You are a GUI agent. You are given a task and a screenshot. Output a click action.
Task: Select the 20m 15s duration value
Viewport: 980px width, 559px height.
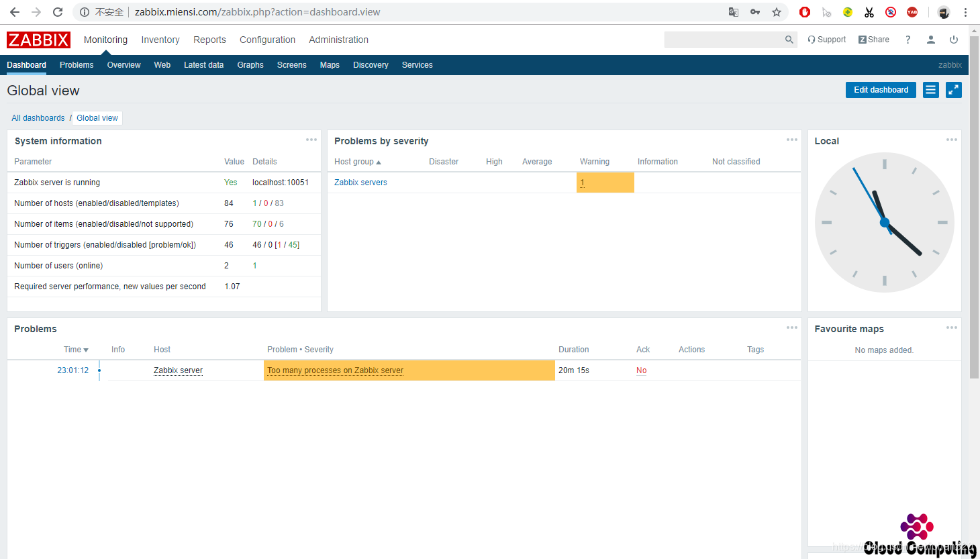click(574, 370)
